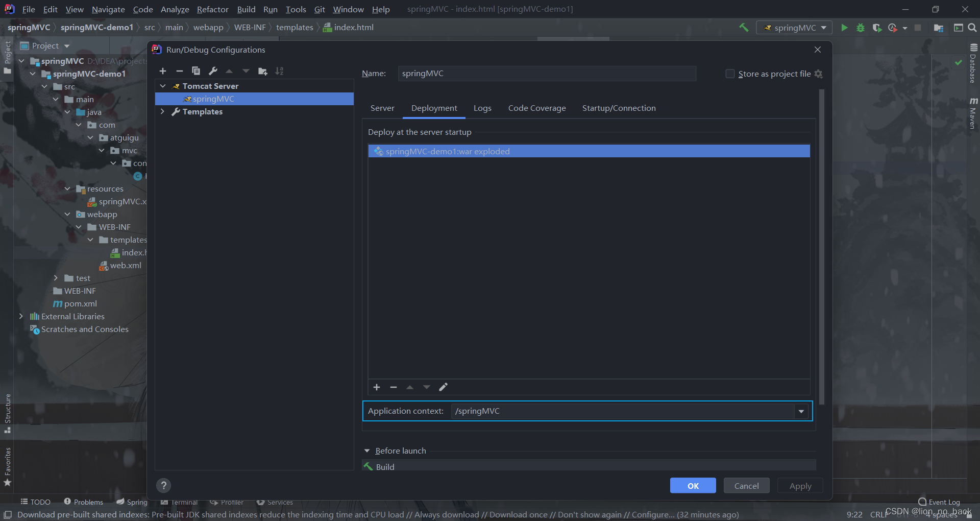Switch to the Server tab
The width and height of the screenshot is (980, 521).
point(382,108)
